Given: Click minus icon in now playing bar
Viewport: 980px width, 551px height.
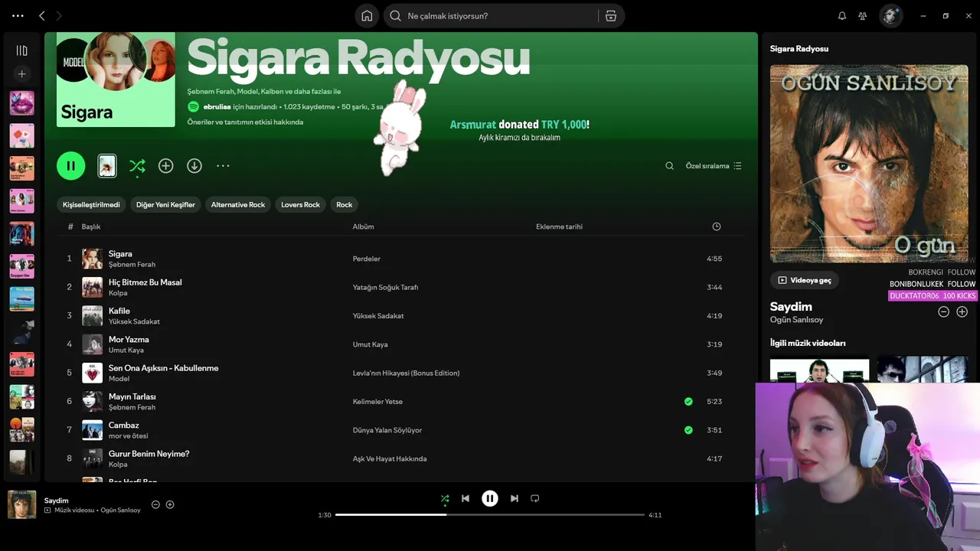Looking at the screenshot, I should pyautogui.click(x=155, y=504).
